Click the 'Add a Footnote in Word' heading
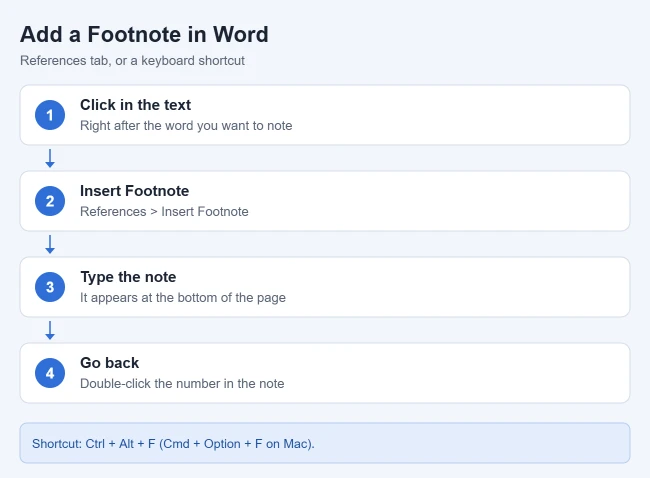This screenshot has height=478, width=650. pos(144,34)
